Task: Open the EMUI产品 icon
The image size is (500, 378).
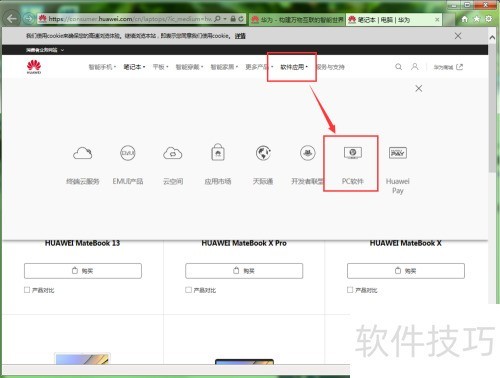Action: [x=128, y=153]
